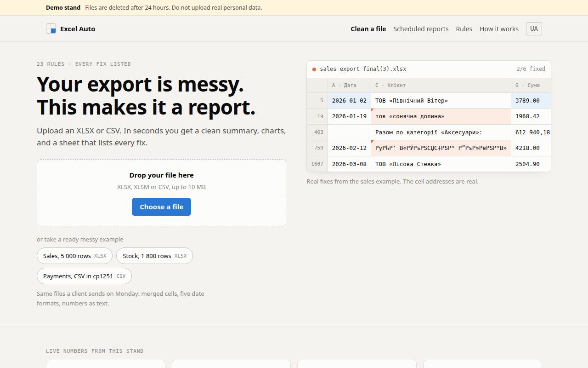Select the date cell 2026-03-08
588x368 pixels.
[x=349, y=164]
